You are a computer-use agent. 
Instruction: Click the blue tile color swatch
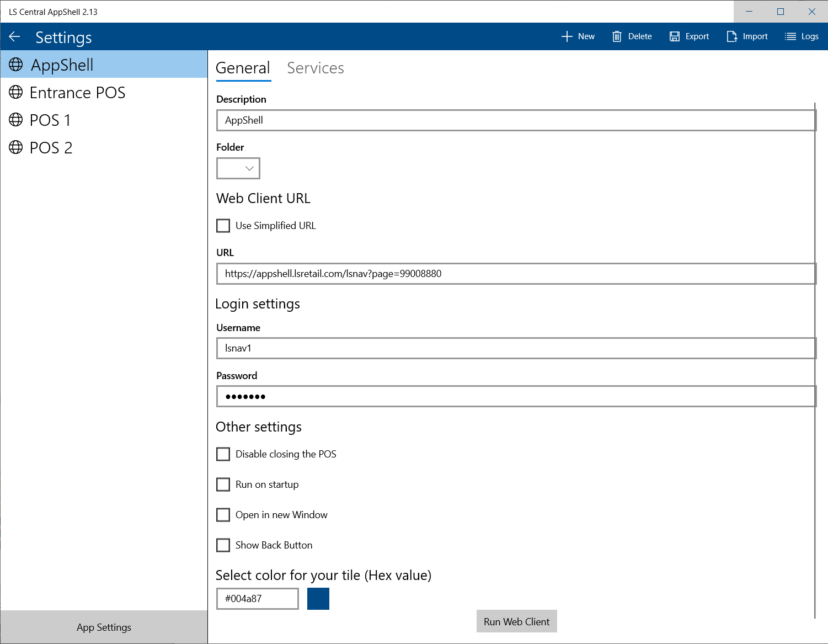(x=318, y=599)
